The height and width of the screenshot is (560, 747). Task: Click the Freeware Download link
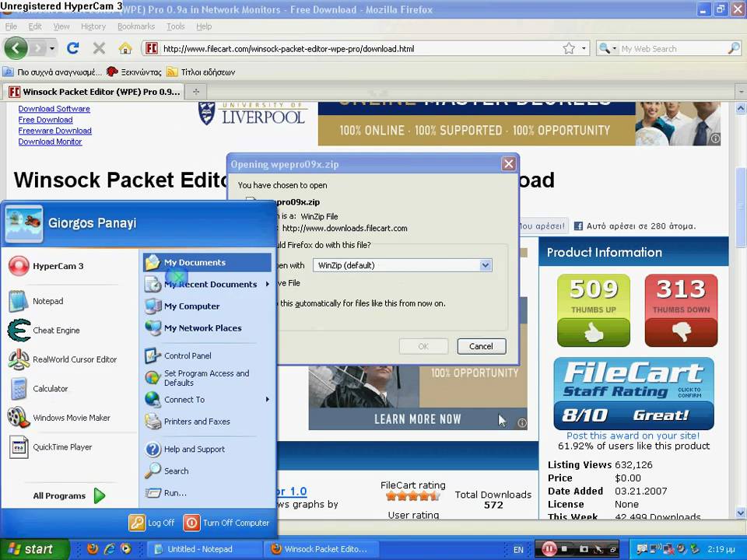pos(54,131)
